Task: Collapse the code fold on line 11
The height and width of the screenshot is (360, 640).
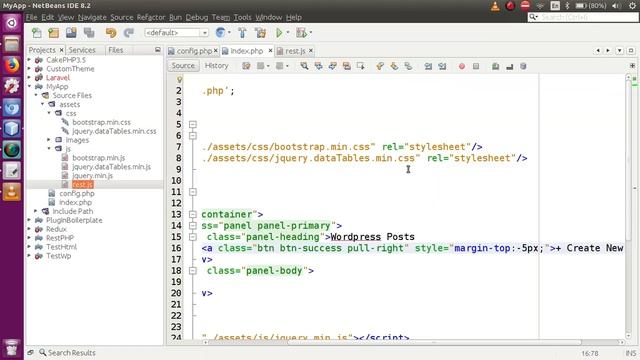Action: click(193, 192)
